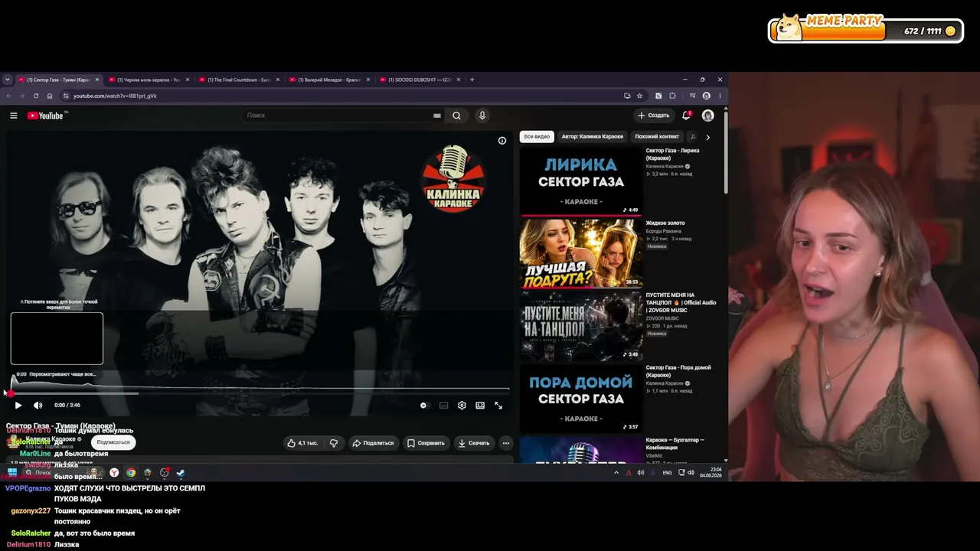Screen dimensions: 980x551
Task: Show more filter chips with the arrow
Action: tap(707, 137)
